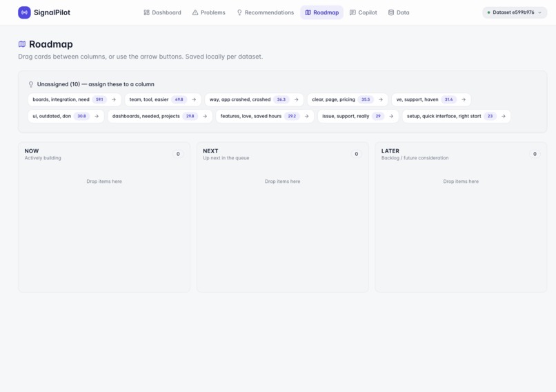Click the map icon beside Roadmap heading
Image resolution: width=556 pixels, height=392 pixels.
[22, 44]
